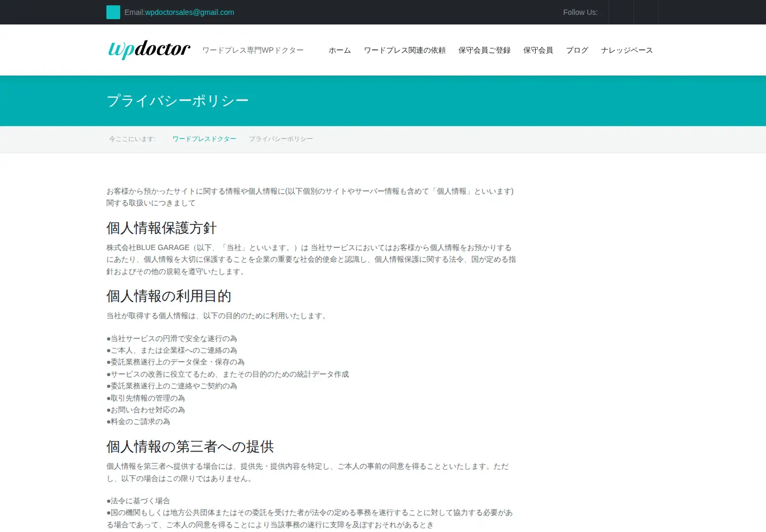The width and height of the screenshot is (766, 532).
Task: Click the wpdoctor logo
Action: [149, 49]
